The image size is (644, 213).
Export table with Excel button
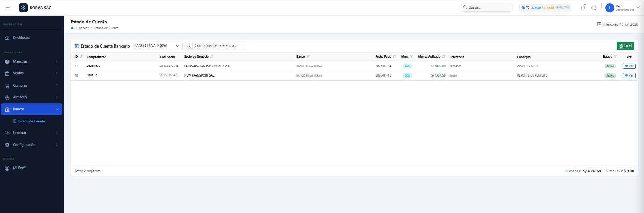point(625,46)
